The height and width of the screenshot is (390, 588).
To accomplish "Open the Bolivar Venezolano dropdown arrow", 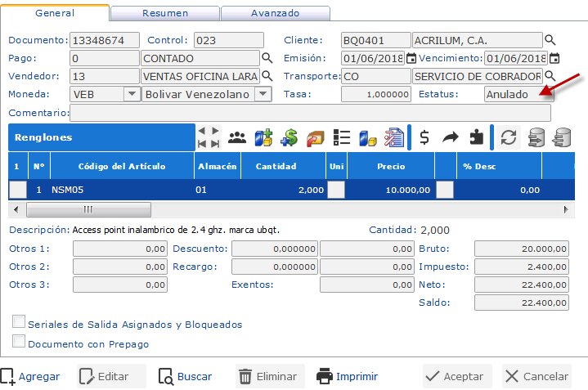I will (x=263, y=94).
